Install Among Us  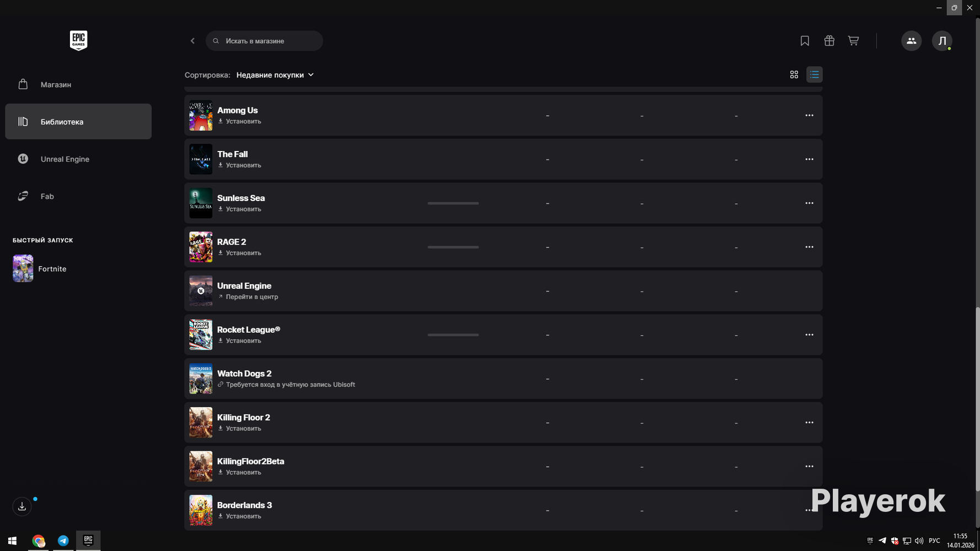pyautogui.click(x=240, y=121)
